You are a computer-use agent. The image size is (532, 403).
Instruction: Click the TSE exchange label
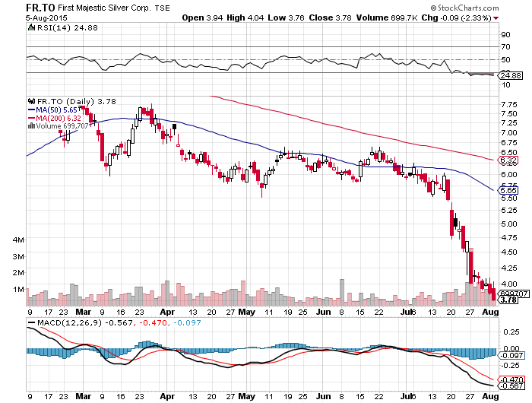pyautogui.click(x=162, y=8)
